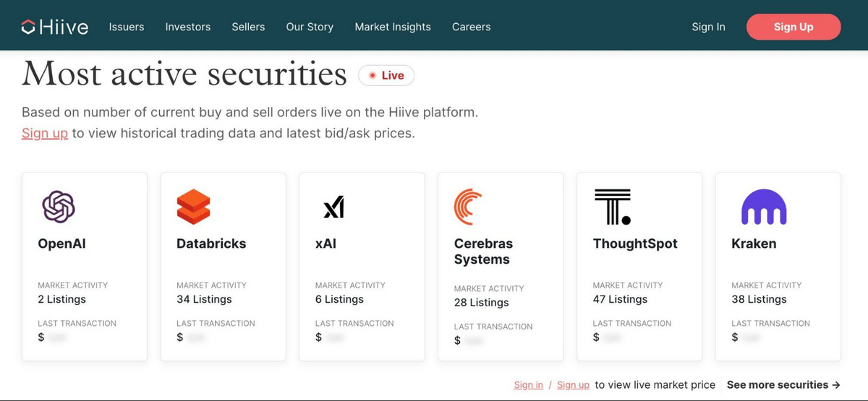Select the 47 Listings value
Viewport: 868px width, 401px height.
click(621, 299)
